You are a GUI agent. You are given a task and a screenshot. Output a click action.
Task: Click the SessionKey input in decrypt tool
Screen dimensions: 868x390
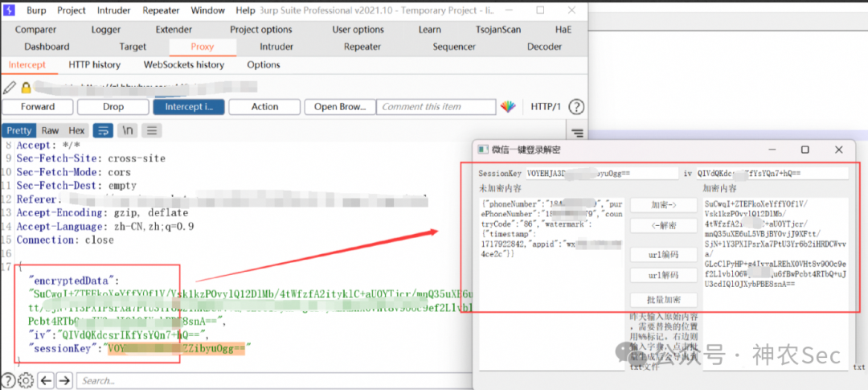pyautogui.click(x=602, y=174)
